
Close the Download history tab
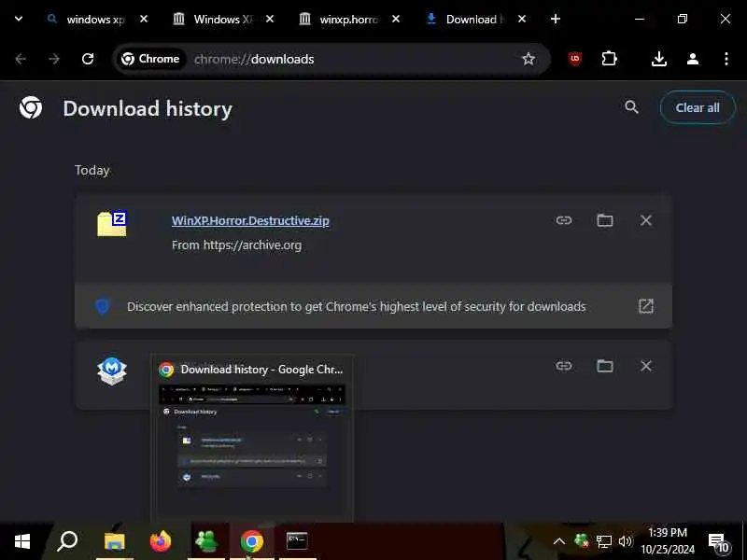(x=522, y=19)
